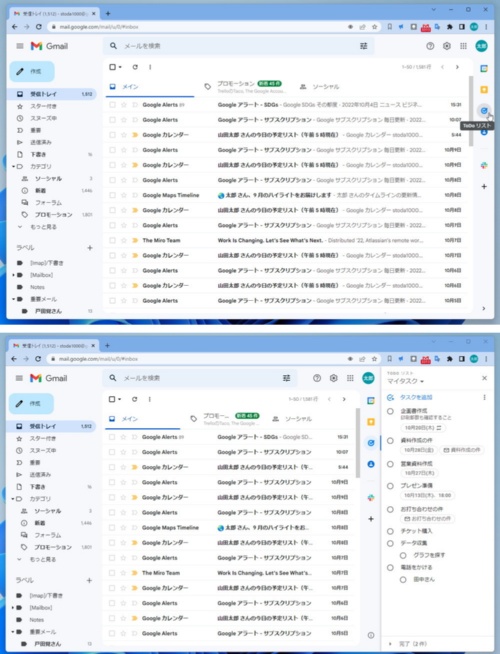Viewport: 500px width, 654px height.
Task: Open select-all dropdown arrow in upper window toolbar
Action: [120, 67]
